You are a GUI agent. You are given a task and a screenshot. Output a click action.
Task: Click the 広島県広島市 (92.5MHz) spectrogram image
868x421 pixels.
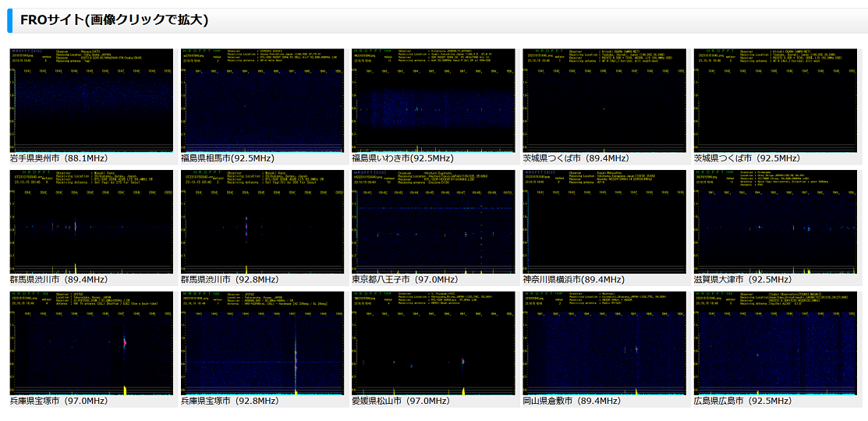coord(775,344)
